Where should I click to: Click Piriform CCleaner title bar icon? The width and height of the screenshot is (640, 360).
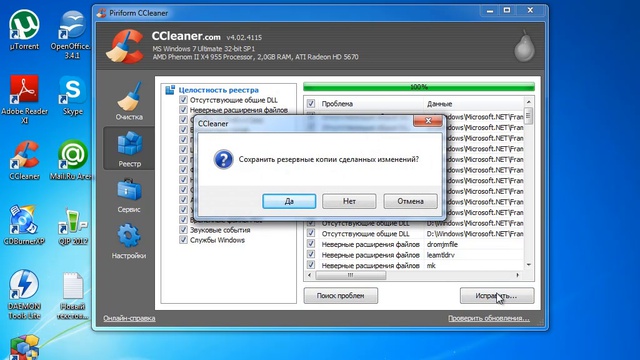(x=101, y=13)
